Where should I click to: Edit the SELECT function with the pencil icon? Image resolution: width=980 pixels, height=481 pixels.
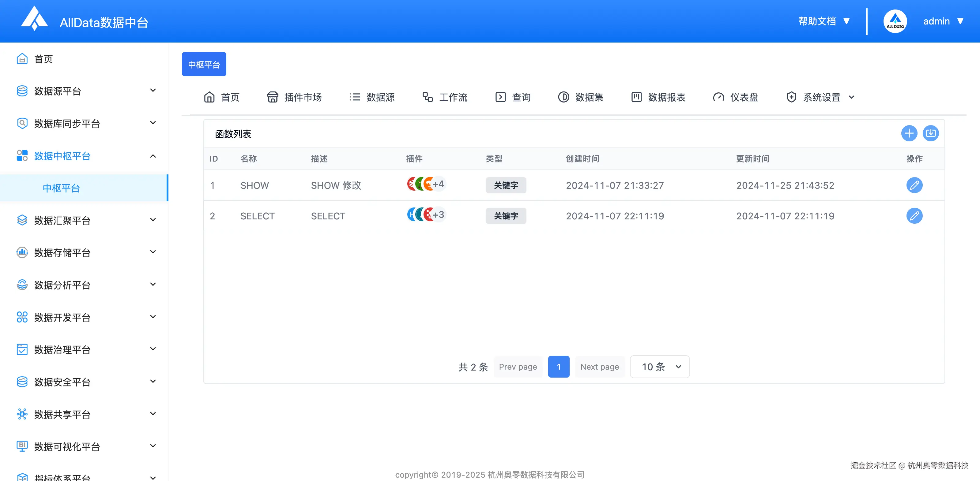click(915, 216)
